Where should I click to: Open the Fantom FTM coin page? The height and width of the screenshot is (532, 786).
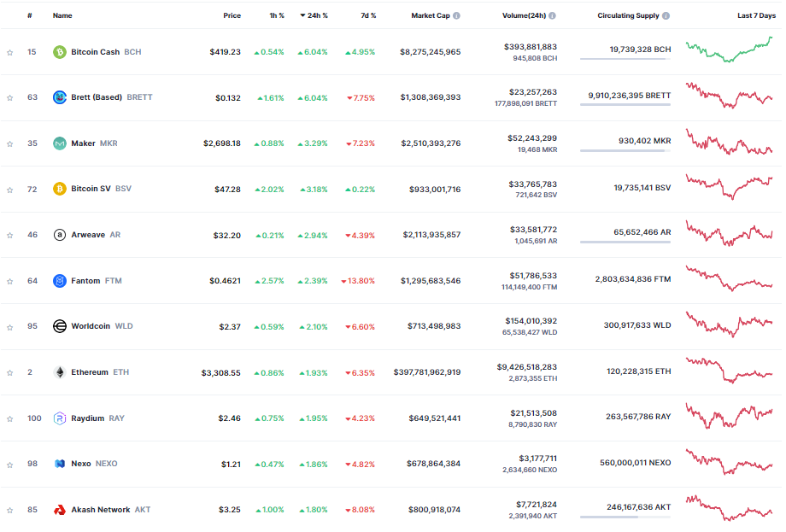tap(97, 281)
